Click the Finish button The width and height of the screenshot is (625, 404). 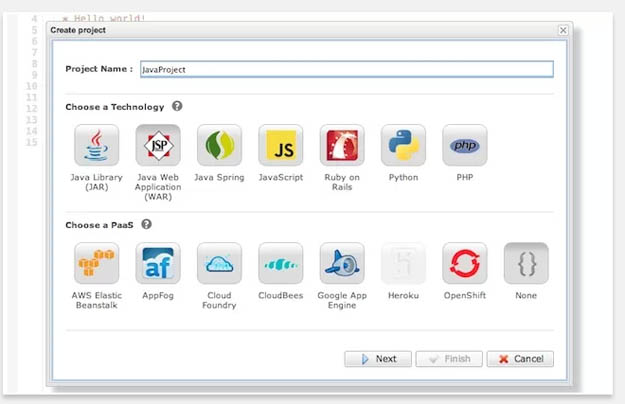tap(449, 359)
